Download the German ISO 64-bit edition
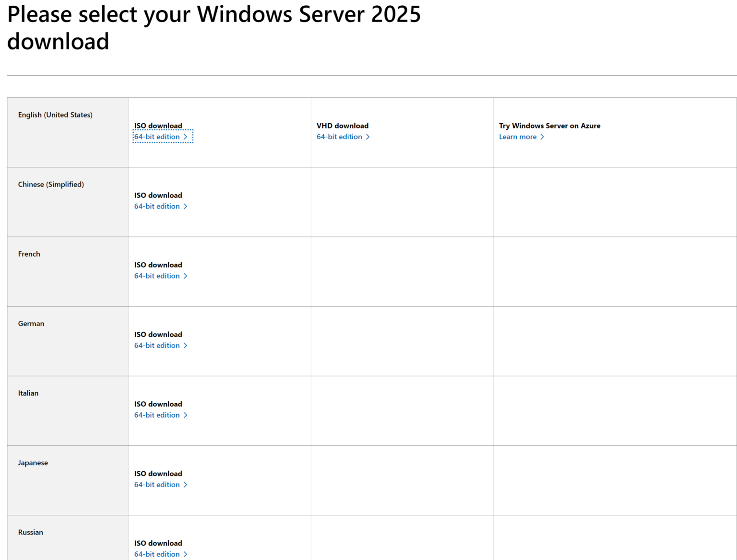 coord(156,345)
